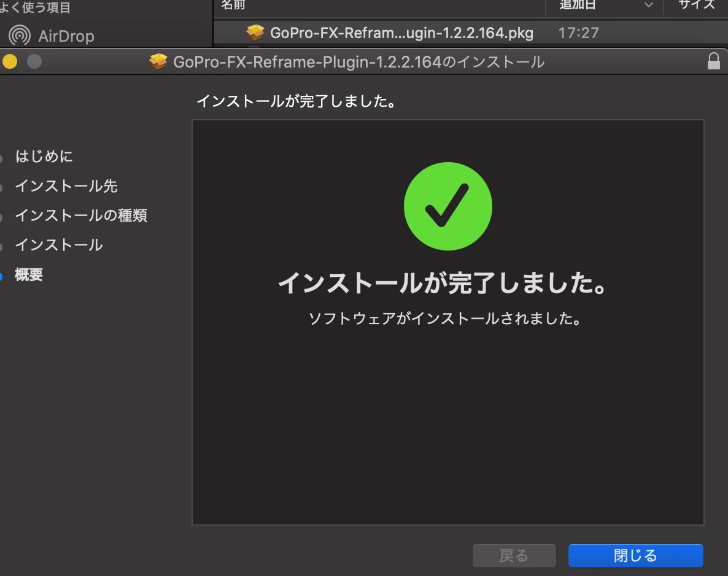Toggle sort chevron on 追加日 column
Screen dimensions: 728x576
(649, 5)
